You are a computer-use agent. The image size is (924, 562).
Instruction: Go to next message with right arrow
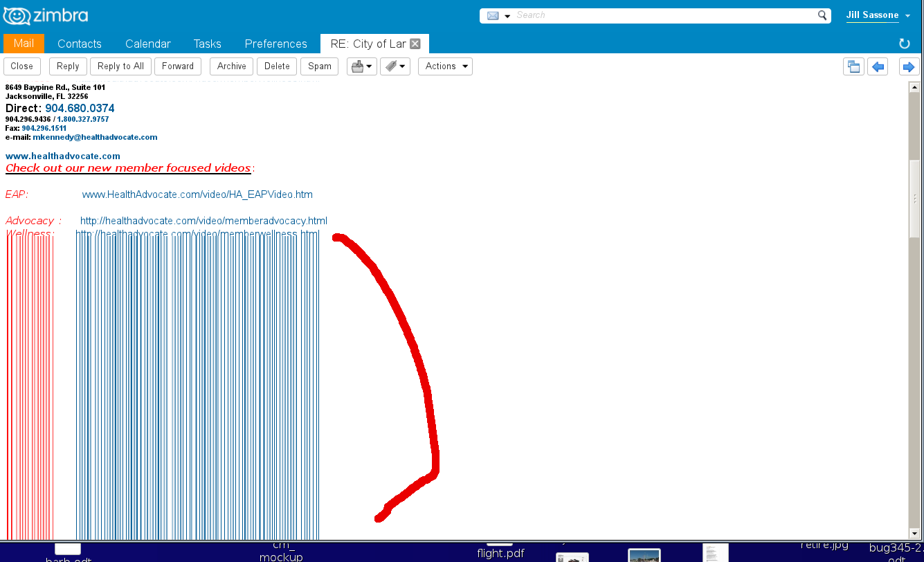click(909, 67)
